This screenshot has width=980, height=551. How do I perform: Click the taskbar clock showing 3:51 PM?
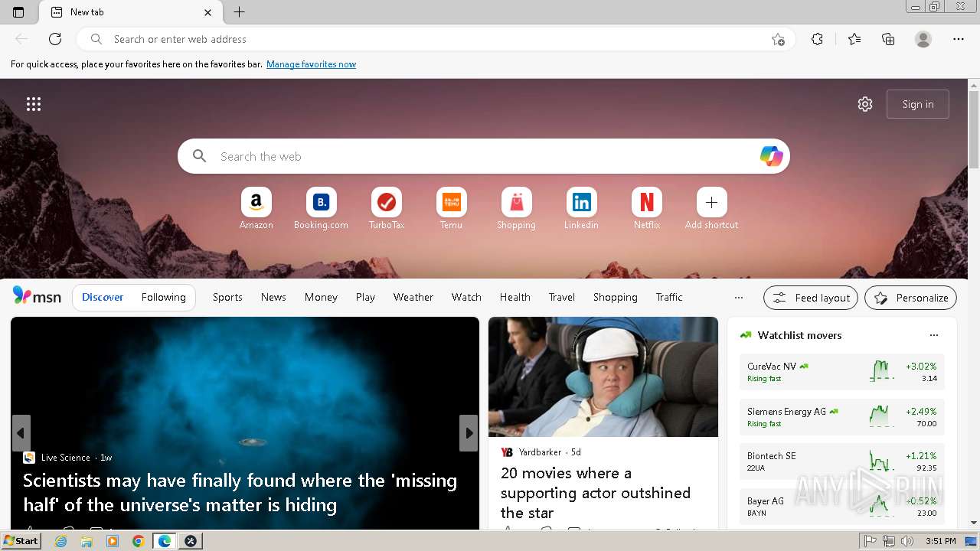click(941, 541)
